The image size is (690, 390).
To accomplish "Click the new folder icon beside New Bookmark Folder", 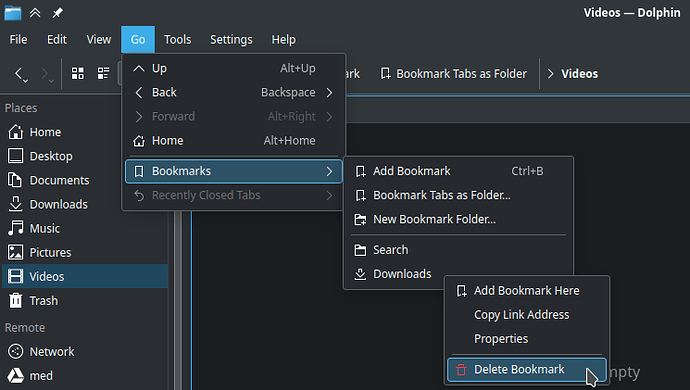I will [x=360, y=219].
